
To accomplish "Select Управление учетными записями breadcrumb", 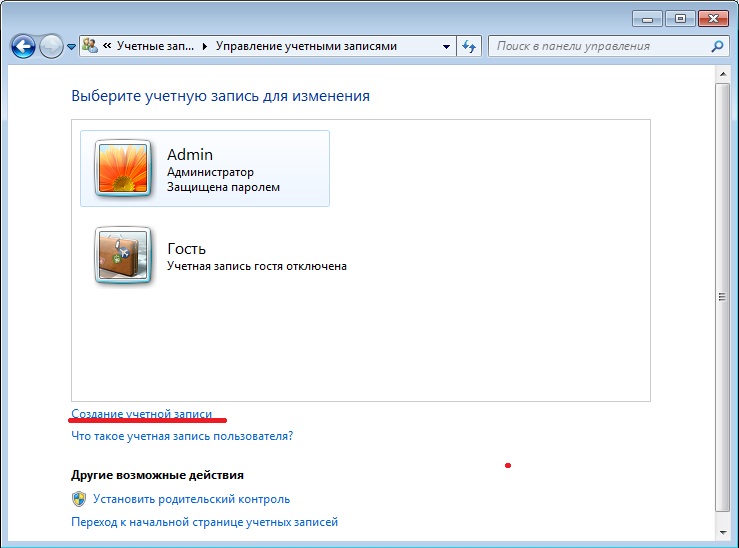I will coord(305,46).
